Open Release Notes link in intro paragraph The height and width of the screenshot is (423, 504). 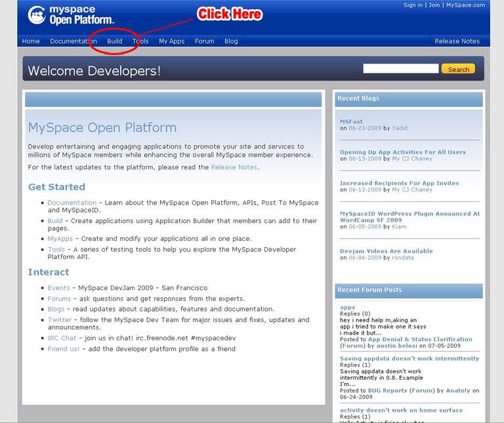pyautogui.click(x=234, y=167)
